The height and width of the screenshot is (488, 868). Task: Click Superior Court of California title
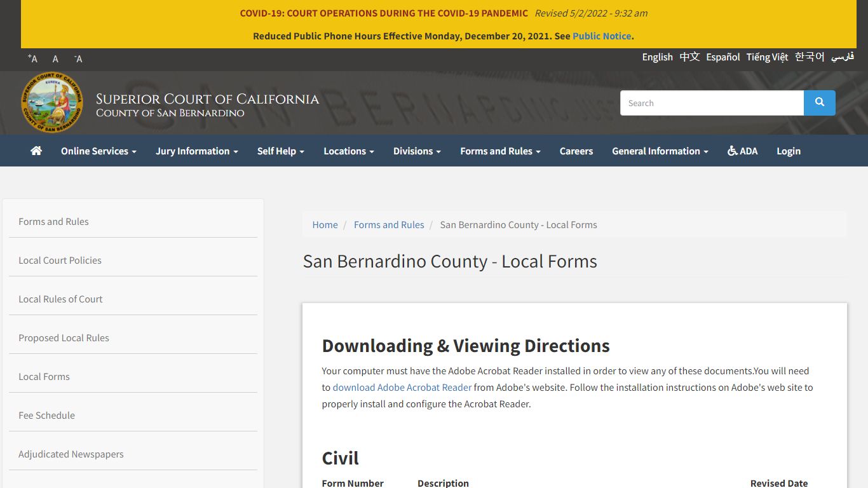click(x=207, y=99)
